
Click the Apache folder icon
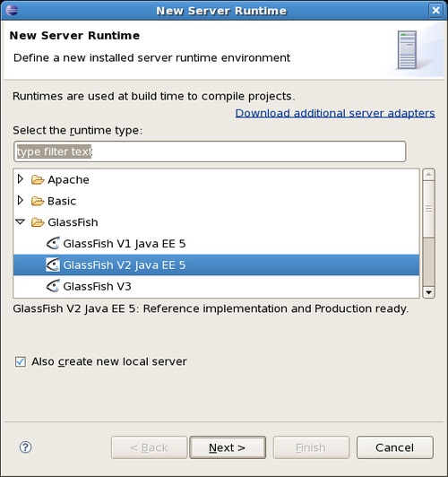click(x=38, y=180)
